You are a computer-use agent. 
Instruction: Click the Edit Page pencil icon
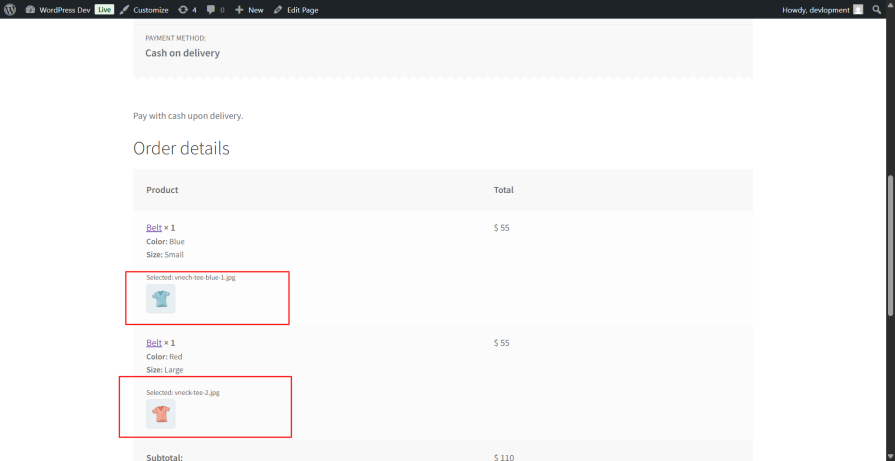click(x=278, y=10)
